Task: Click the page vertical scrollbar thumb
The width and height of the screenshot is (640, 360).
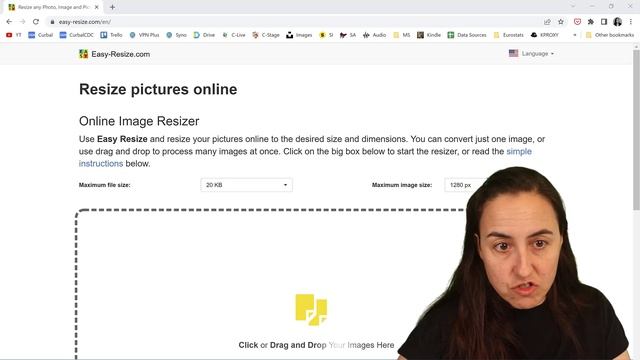Action: (636, 131)
